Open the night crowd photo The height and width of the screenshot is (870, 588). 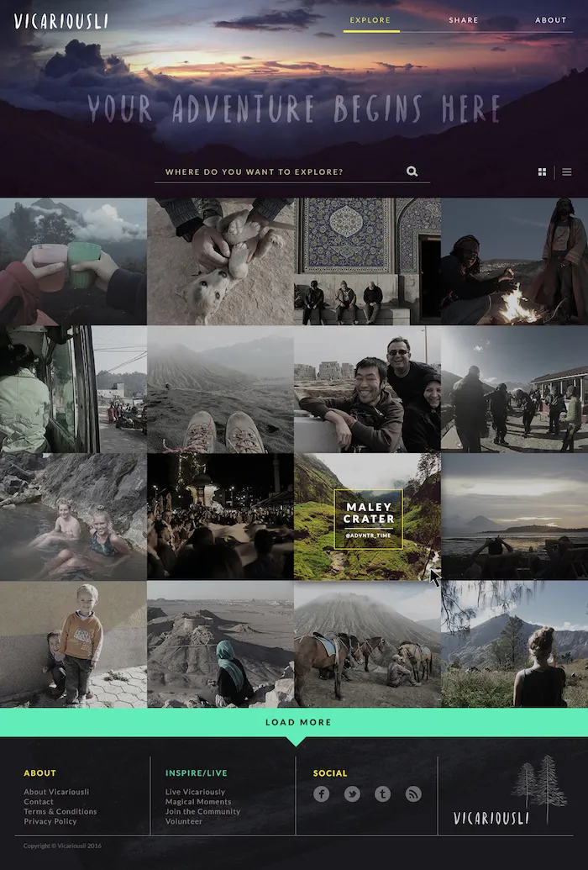[x=220, y=517]
